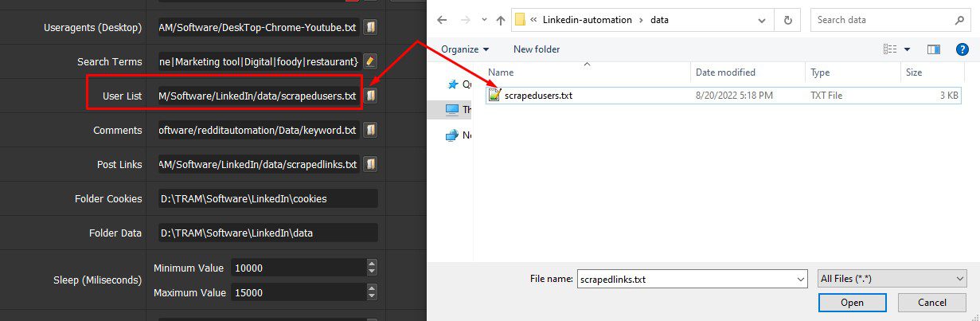Image resolution: width=980 pixels, height=321 pixels.
Task: Click the Post Links path field
Action: tap(259, 164)
